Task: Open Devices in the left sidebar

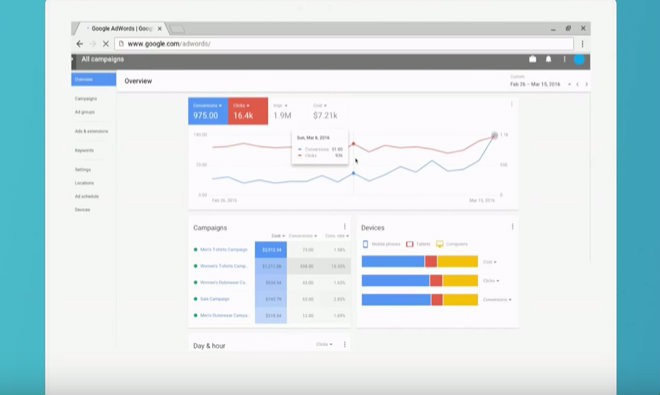Action: pos(82,210)
